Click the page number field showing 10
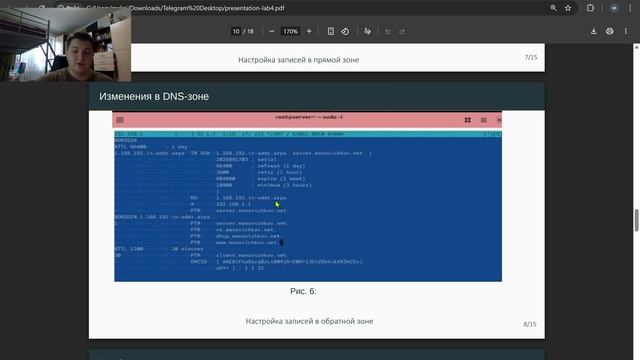This screenshot has width=640, height=360. pyautogui.click(x=236, y=31)
